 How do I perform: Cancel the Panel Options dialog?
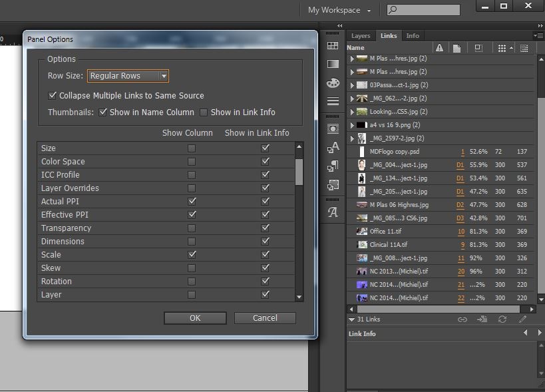(x=265, y=318)
